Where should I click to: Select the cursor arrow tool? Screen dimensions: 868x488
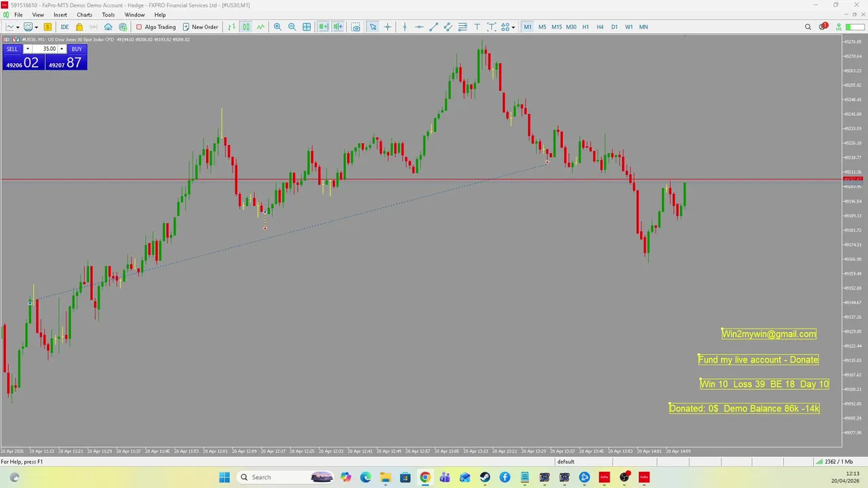click(x=373, y=27)
